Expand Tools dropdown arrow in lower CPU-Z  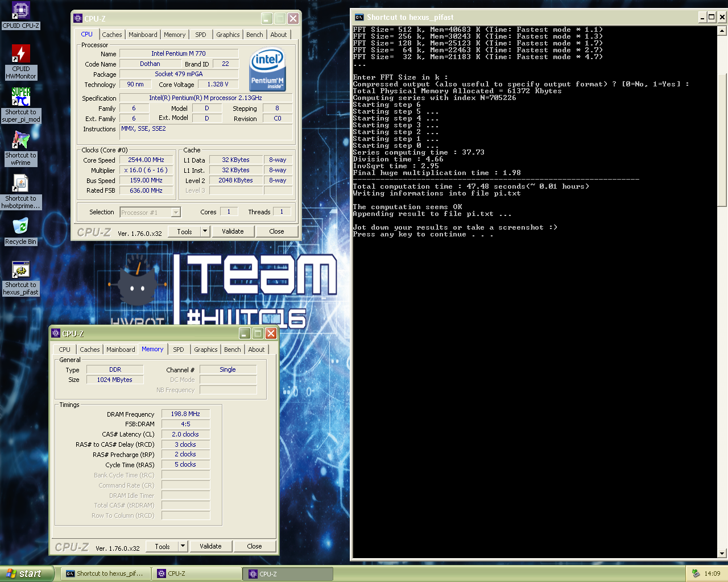183,546
